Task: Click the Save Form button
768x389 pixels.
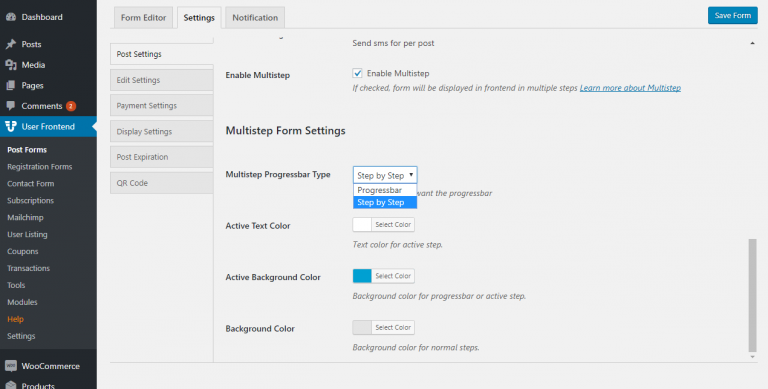Action: pyautogui.click(x=733, y=16)
